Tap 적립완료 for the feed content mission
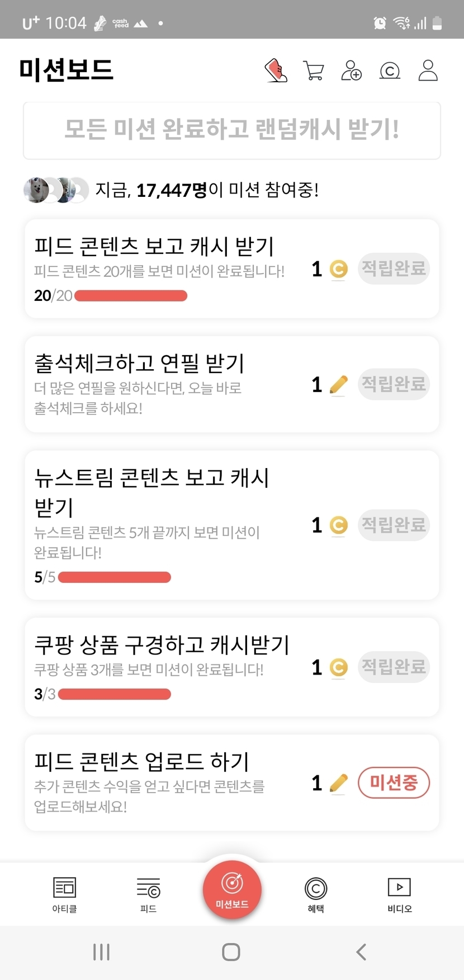The height and width of the screenshot is (980, 464). [x=394, y=269]
